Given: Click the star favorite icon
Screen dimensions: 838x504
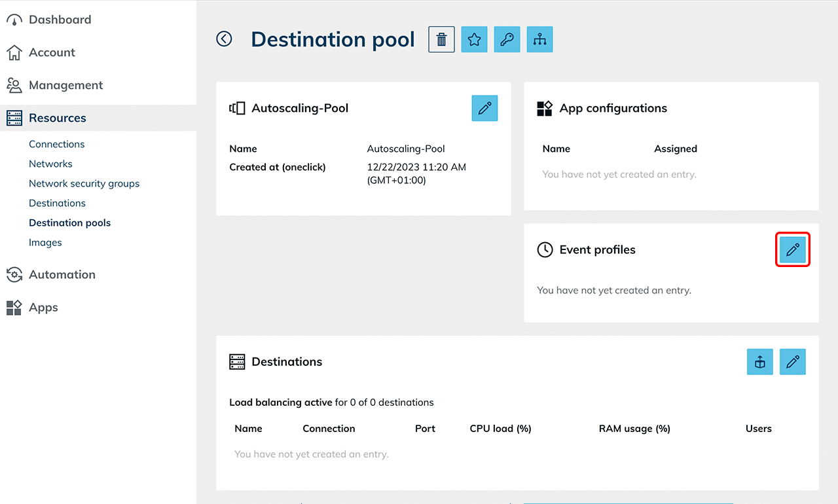Looking at the screenshot, I should click(474, 39).
